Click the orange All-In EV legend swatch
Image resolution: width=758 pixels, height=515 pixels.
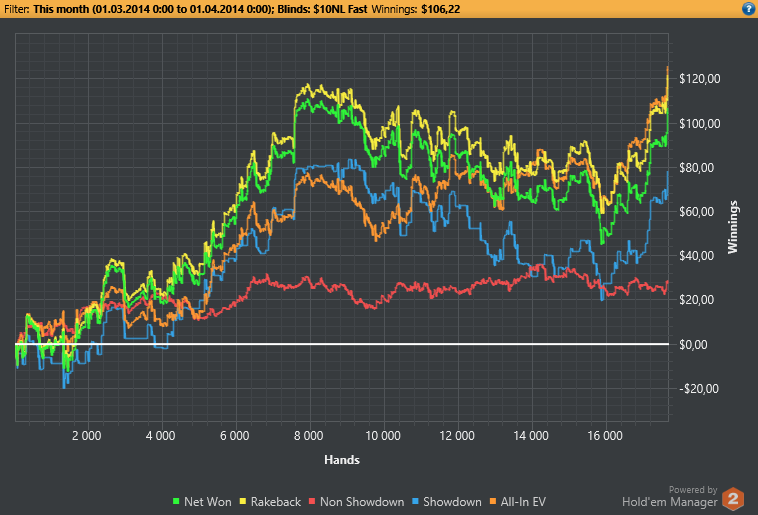tap(493, 501)
